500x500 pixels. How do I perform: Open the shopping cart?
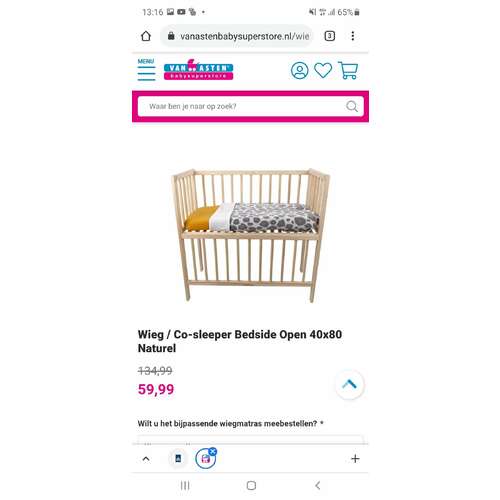click(x=348, y=70)
